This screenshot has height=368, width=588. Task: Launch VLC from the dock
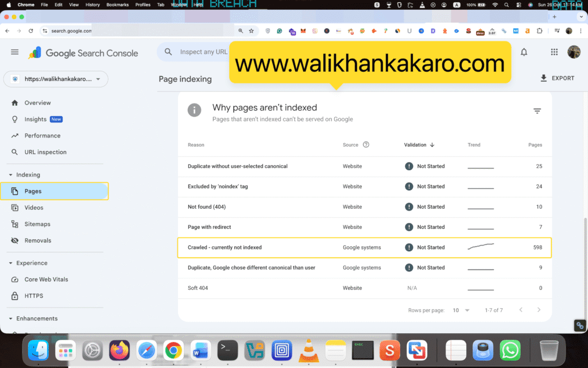click(309, 350)
